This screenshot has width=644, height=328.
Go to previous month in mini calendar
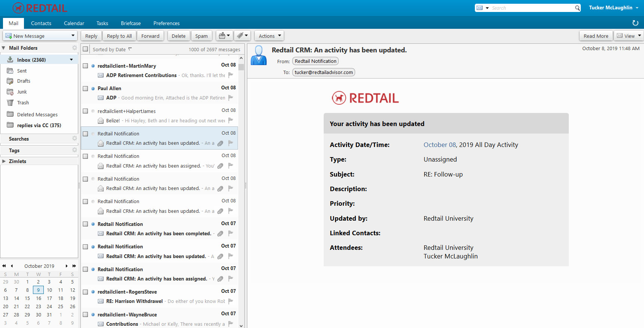[12, 266]
